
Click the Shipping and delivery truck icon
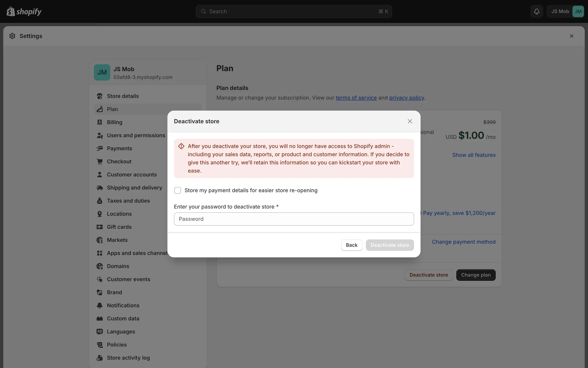[100, 188]
